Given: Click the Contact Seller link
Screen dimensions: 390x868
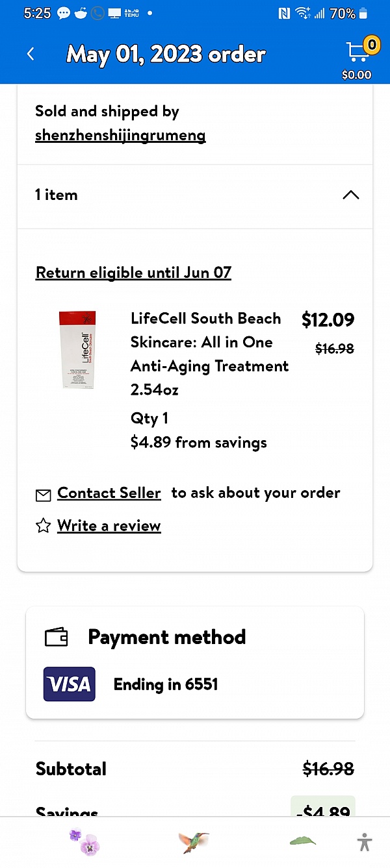Looking at the screenshot, I should (x=109, y=493).
